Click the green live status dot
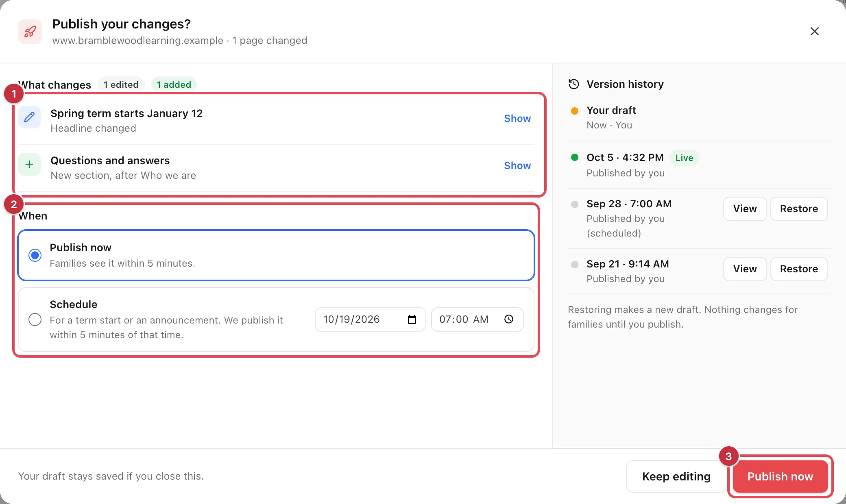 [x=575, y=157]
